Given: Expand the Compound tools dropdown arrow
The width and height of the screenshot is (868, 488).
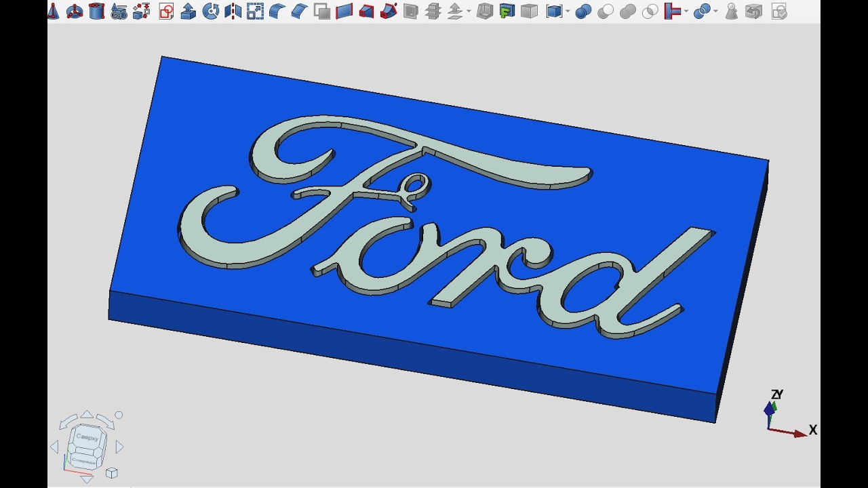Looking at the screenshot, I should click(x=566, y=12).
